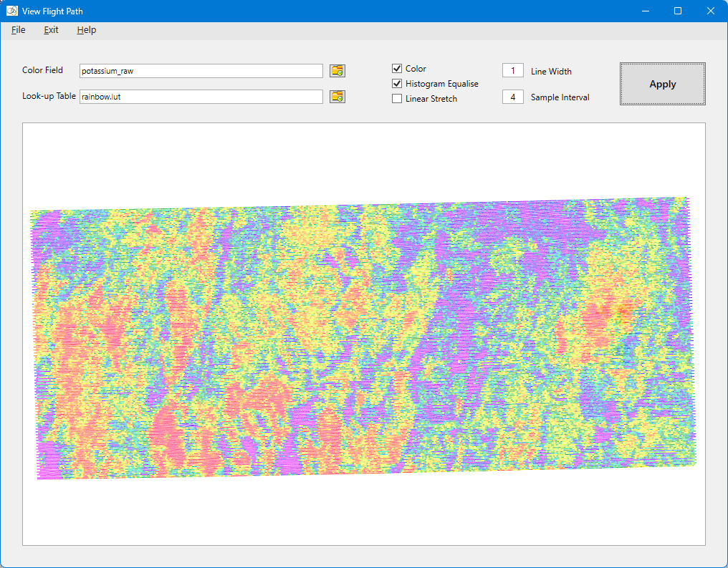Close the View Flight Path window
Screen dimensions: 728x568
pyautogui.click(x=711, y=11)
